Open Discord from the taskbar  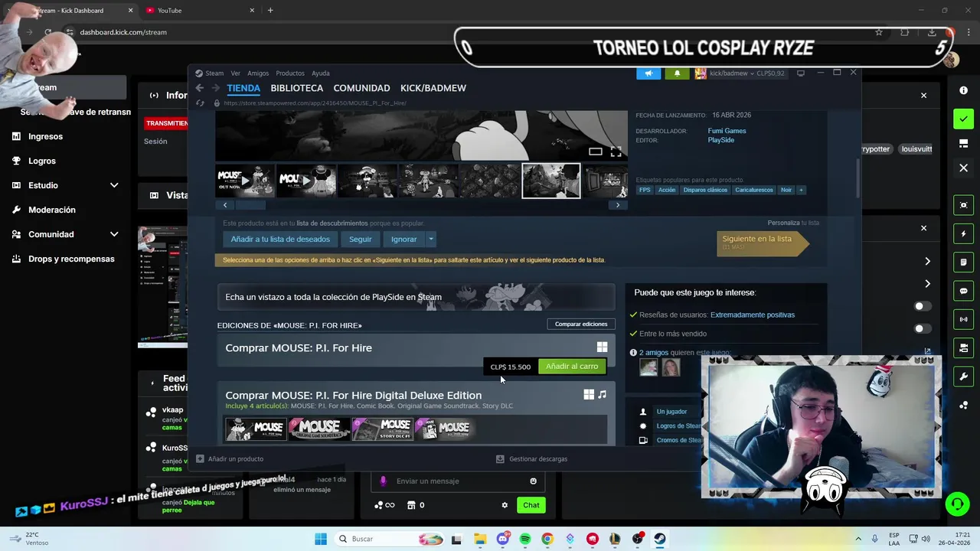(x=503, y=539)
